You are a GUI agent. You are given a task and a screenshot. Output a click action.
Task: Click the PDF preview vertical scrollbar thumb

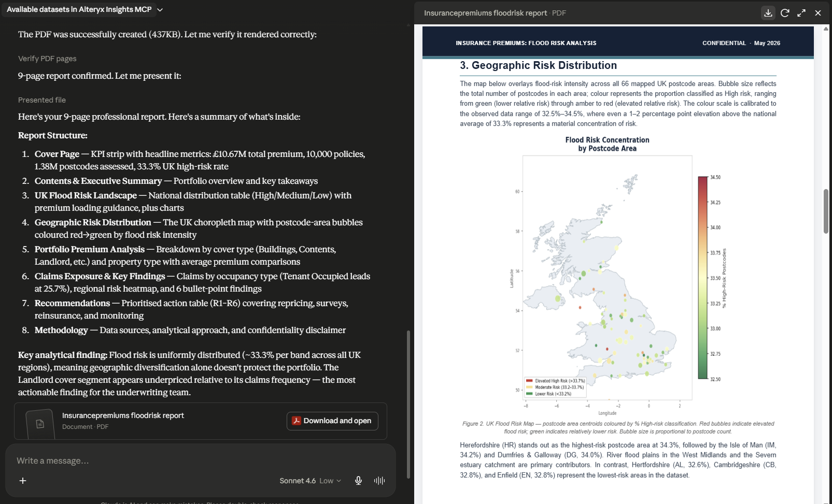(x=826, y=211)
